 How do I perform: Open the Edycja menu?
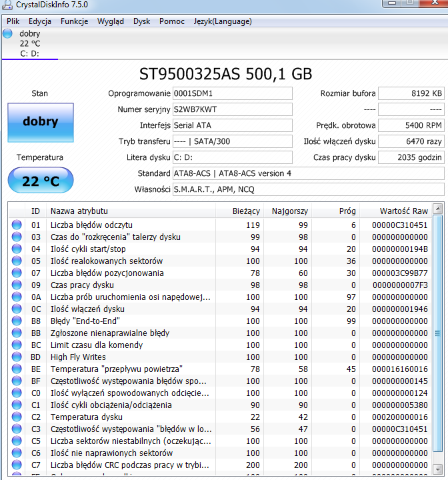(x=40, y=21)
